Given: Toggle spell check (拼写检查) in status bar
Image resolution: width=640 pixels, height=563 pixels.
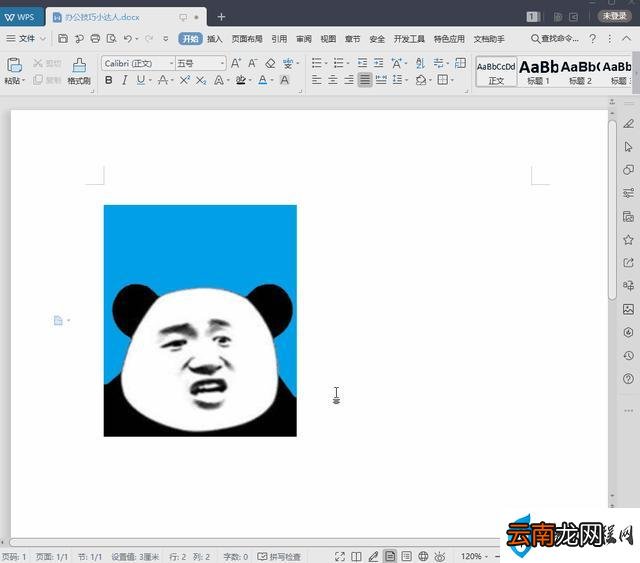Looking at the screenshot, I should pos(279,556).
